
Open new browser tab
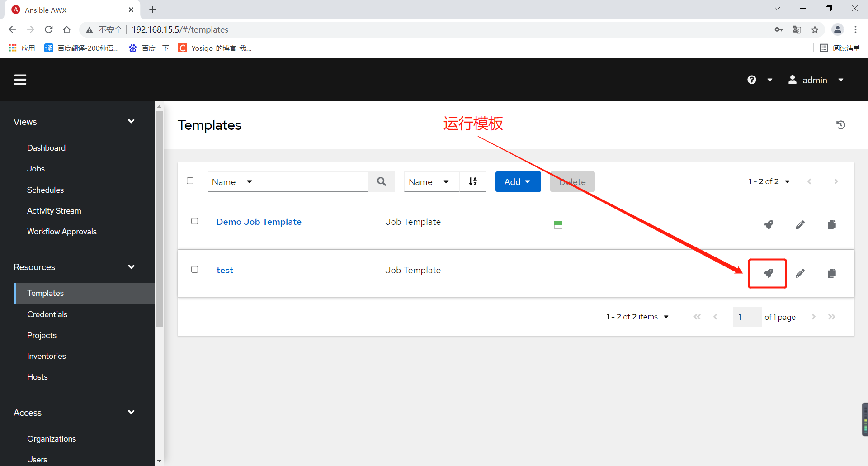[153, 10]
